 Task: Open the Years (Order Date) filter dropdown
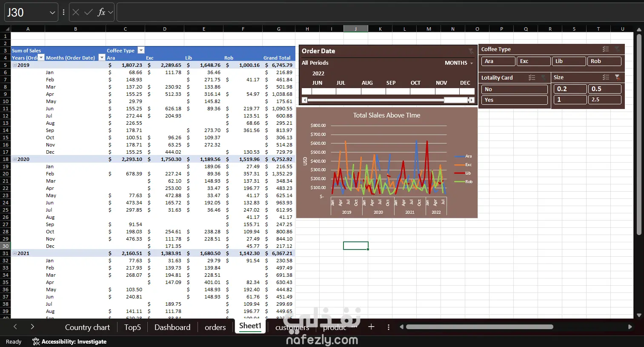click(x=41, y=57)
